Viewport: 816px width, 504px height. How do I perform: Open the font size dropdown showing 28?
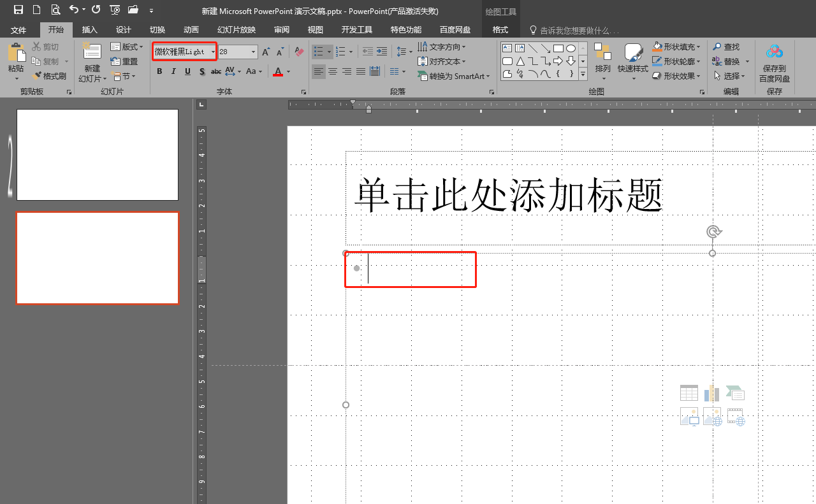pos(254,52)
